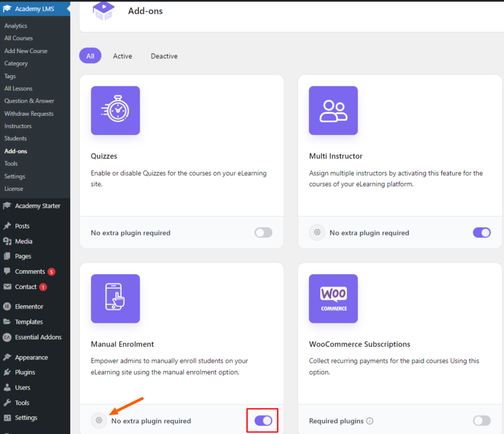Click the Required plugins info icon
Viewport: 504px width, 434px height.
tap(370, 421)
